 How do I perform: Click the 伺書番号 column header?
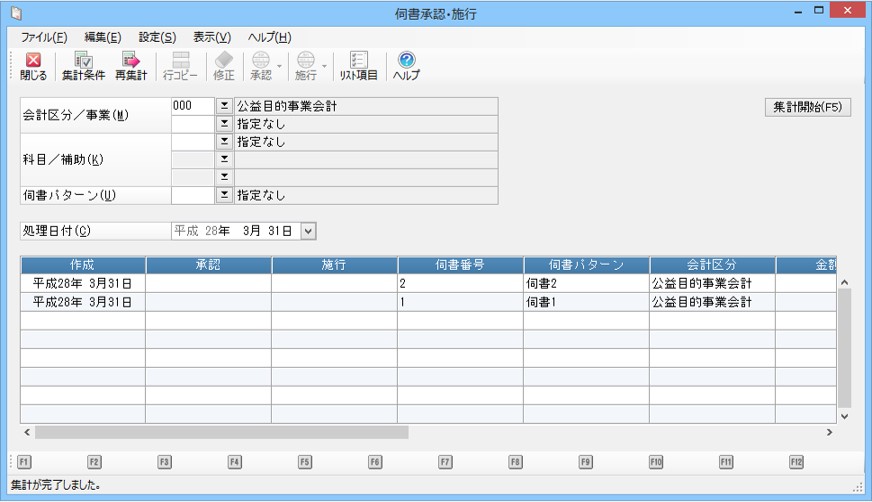point(460,265)
